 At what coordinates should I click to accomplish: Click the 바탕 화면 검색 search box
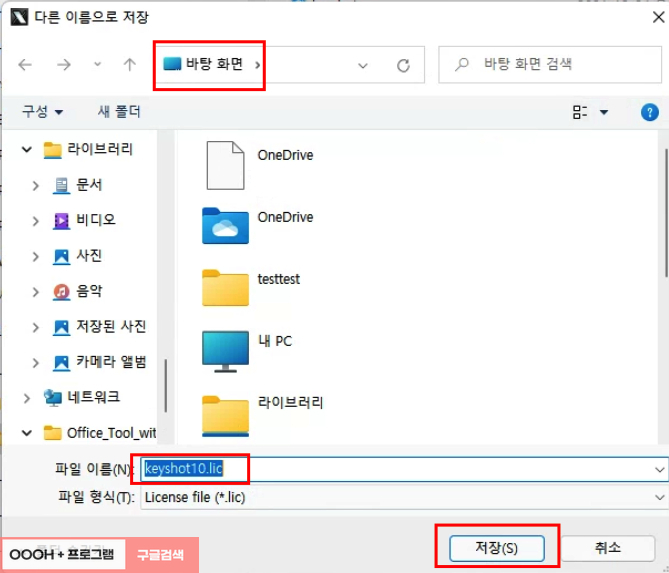coord(550,64)
